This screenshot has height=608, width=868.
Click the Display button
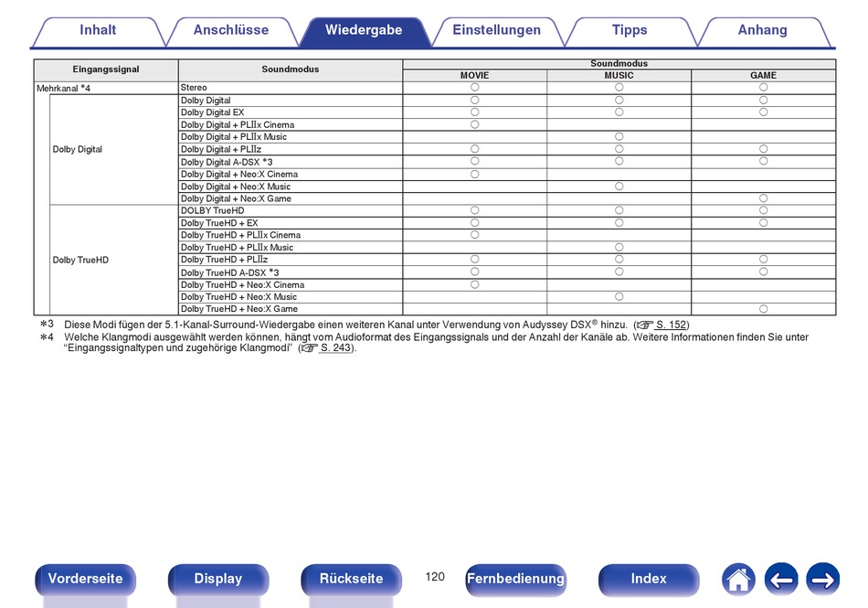tap(218, 579)
